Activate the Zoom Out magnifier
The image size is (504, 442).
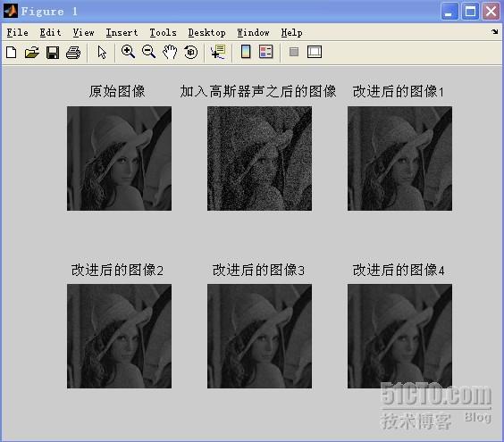149,52
